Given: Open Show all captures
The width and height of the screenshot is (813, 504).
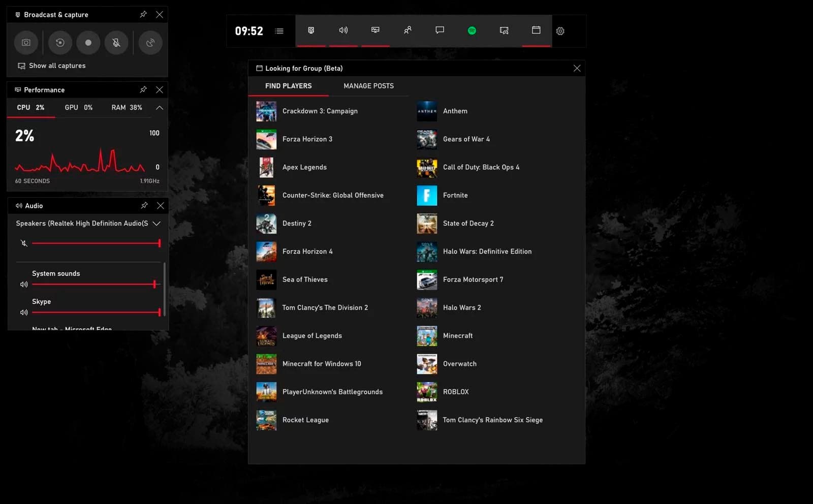Looking at the screenshot, I should click(x=52, y=66).
